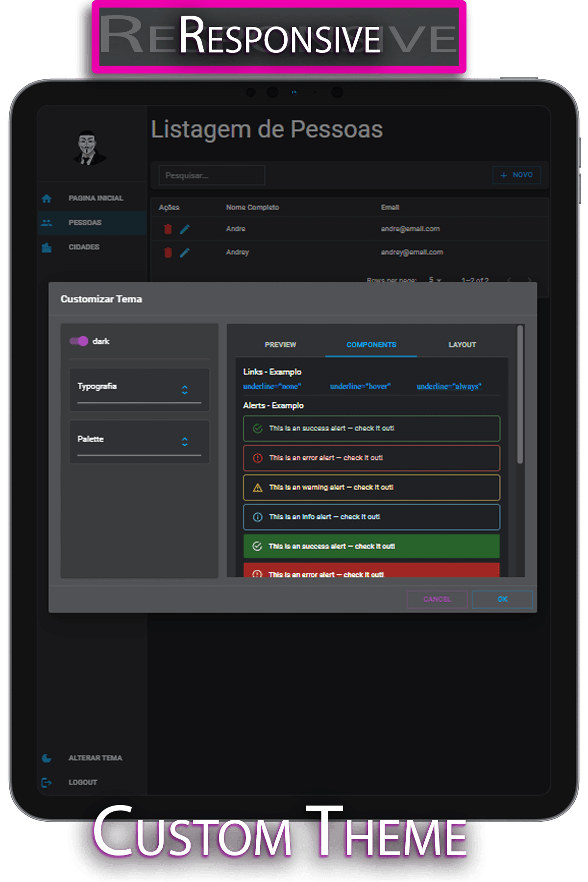Delete Andre with the red trash icon
This screenshot has width=588, height=882.
168,229
